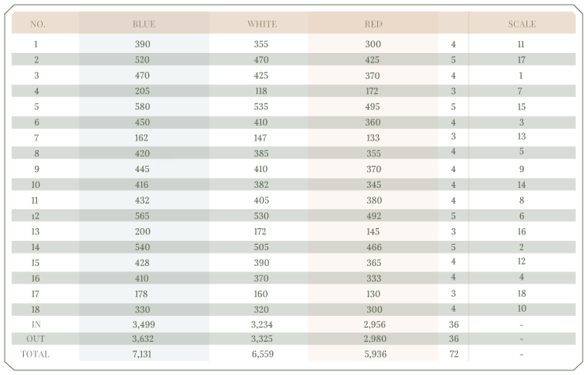Select the white yardage 118 on hole 4

click(262, 92)
